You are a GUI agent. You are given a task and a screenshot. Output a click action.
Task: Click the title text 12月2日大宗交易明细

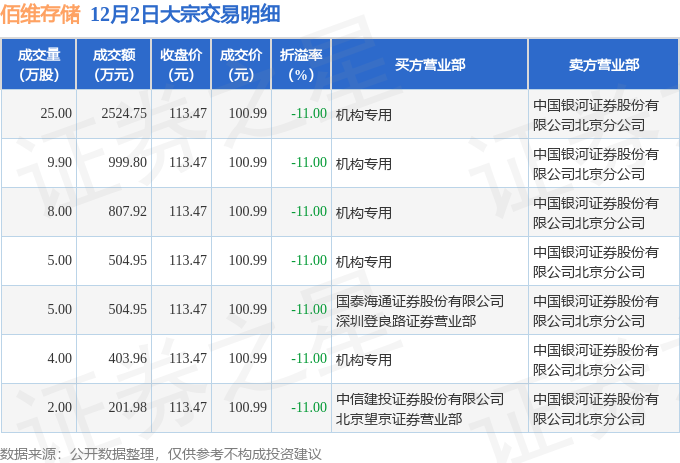point(185,14)
